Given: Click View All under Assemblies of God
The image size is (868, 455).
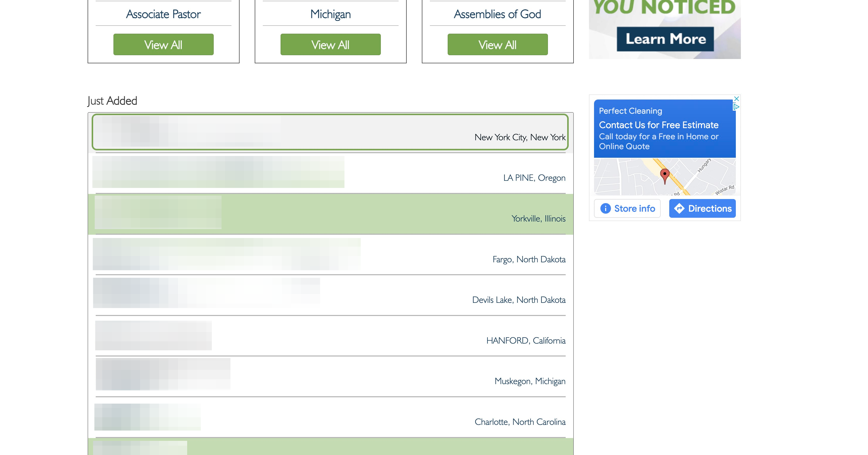Looking at the screenshot, I should coord(498,45).
